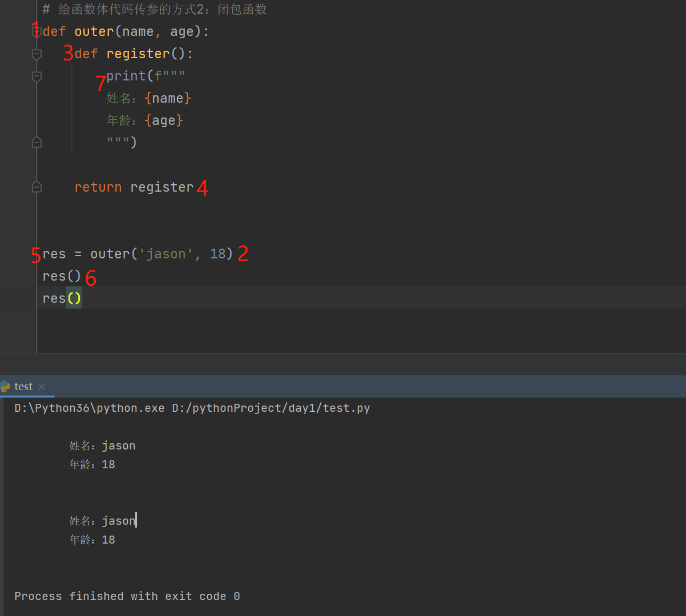Image resolution: width=686 pixels, height=616 pixels.
Task: Click the fold end marker beside return register
Action: click(37, 187)
